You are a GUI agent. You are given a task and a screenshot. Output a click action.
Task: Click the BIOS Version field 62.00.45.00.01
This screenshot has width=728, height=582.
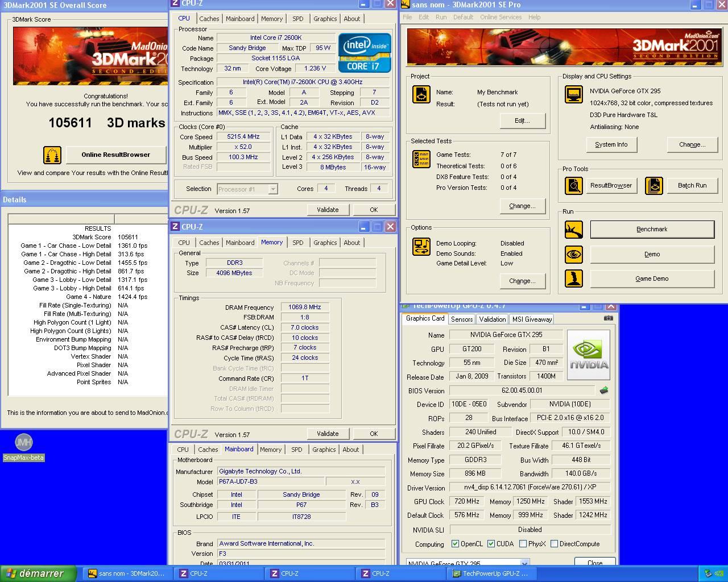522,390
